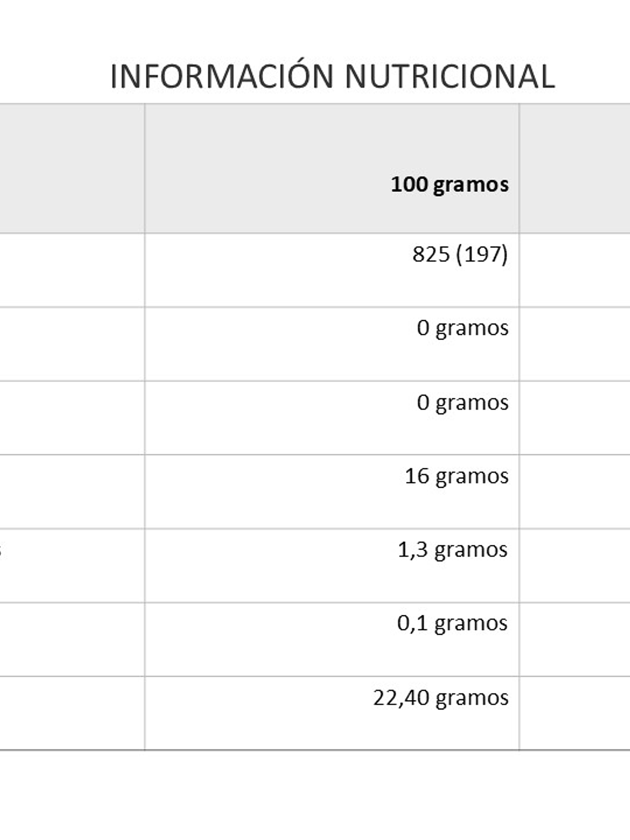
Task: Click the cell right of "22,40 gramos"
Action: click(575, 713)
